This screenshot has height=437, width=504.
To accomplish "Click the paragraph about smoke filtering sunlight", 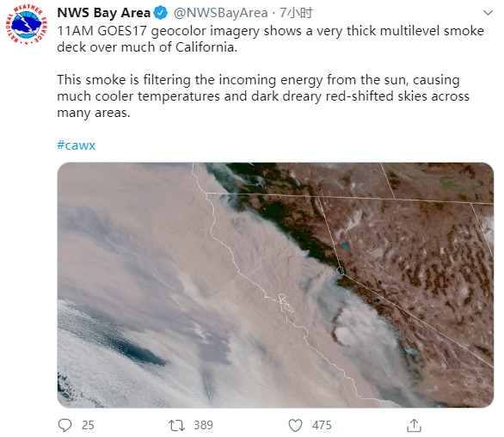I will (263, 96).
